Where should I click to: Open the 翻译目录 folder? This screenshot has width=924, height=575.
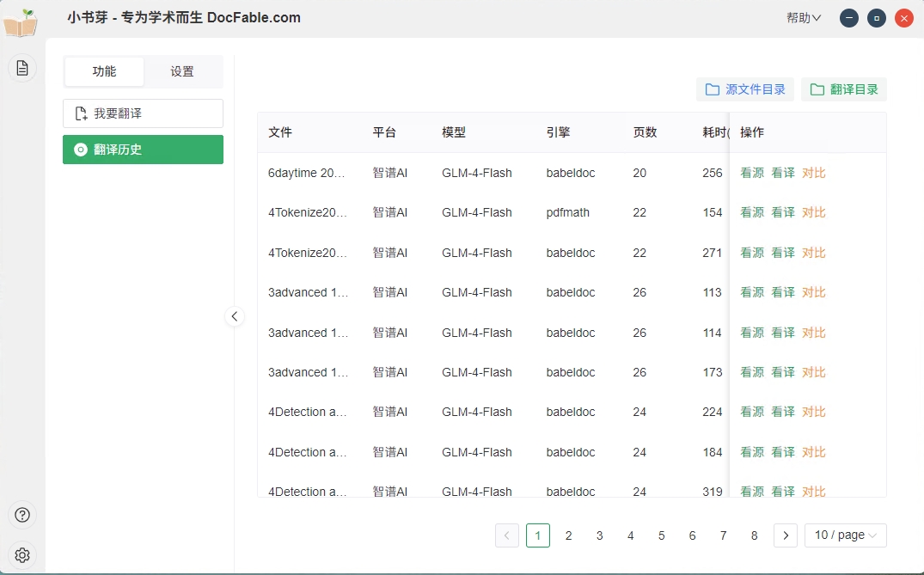[x=844, y=89]
